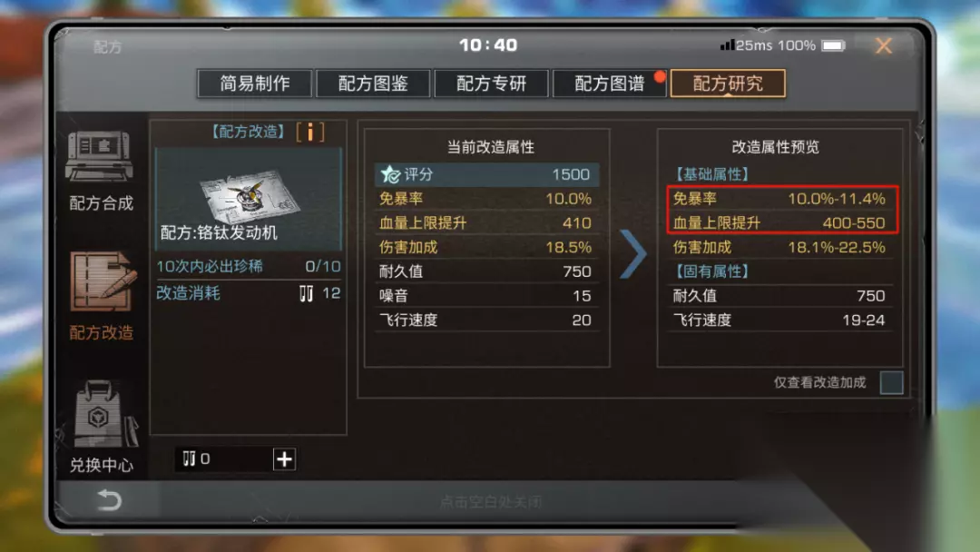Switch to 简易制作 tab
980x552 pixels.
pyautogui.click(x=254, y=84)
